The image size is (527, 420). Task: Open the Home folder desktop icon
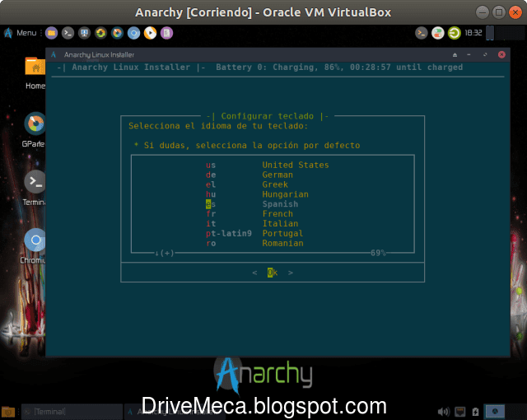point(35,73)
